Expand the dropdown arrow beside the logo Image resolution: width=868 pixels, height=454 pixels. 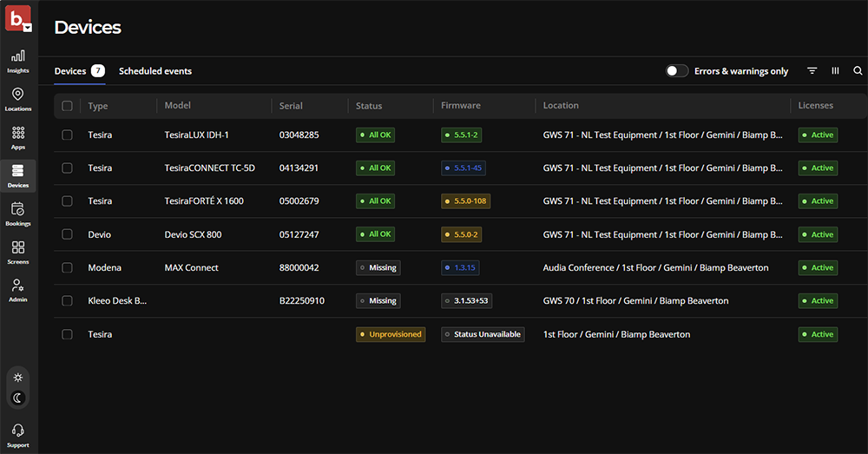click(27, 28)
